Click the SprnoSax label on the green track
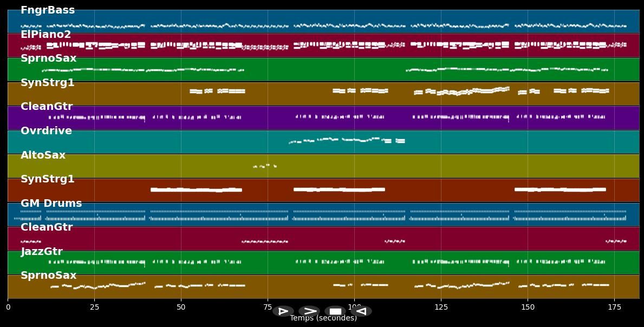The width and height of the screenshot is (644, 327). (48, 58)
